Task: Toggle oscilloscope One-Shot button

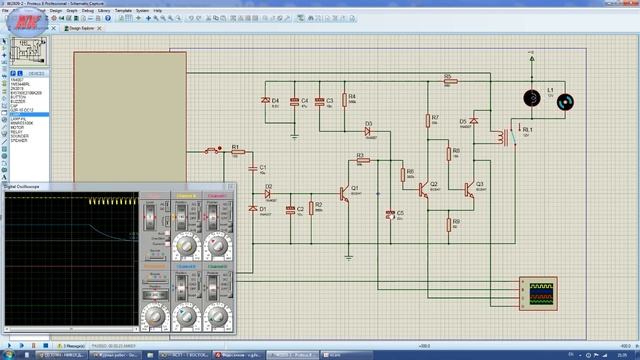Action: click(x=167, y=238)
